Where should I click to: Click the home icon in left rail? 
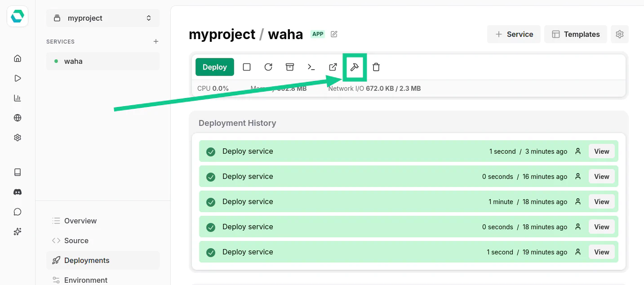click(x=18, y=58)
